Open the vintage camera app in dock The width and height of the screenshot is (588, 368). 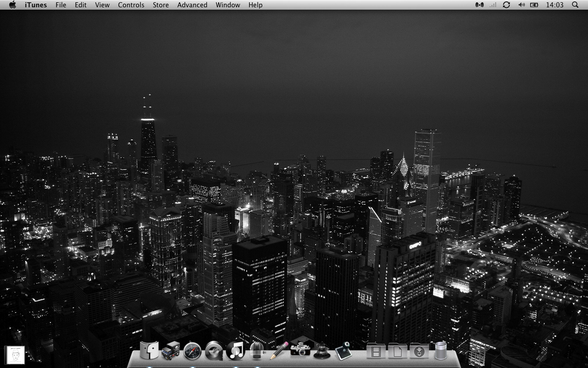300,351
